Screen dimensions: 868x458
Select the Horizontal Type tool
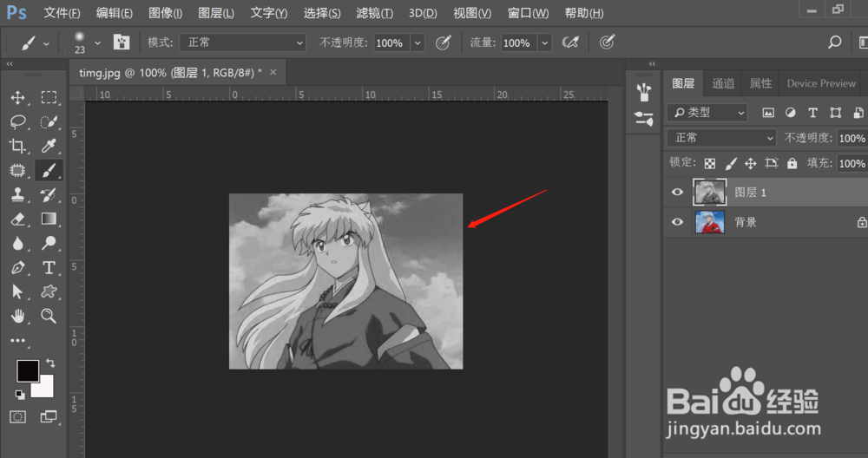(49, 268)
